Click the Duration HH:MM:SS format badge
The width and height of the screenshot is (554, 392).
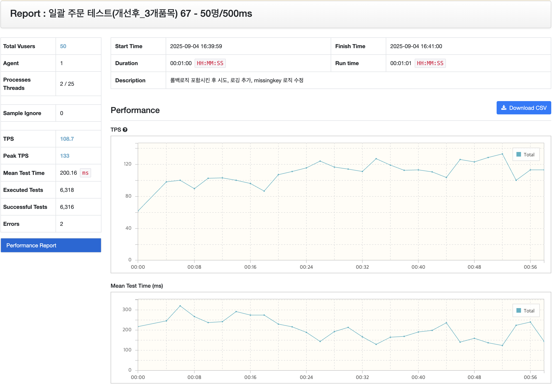point(210,63)
